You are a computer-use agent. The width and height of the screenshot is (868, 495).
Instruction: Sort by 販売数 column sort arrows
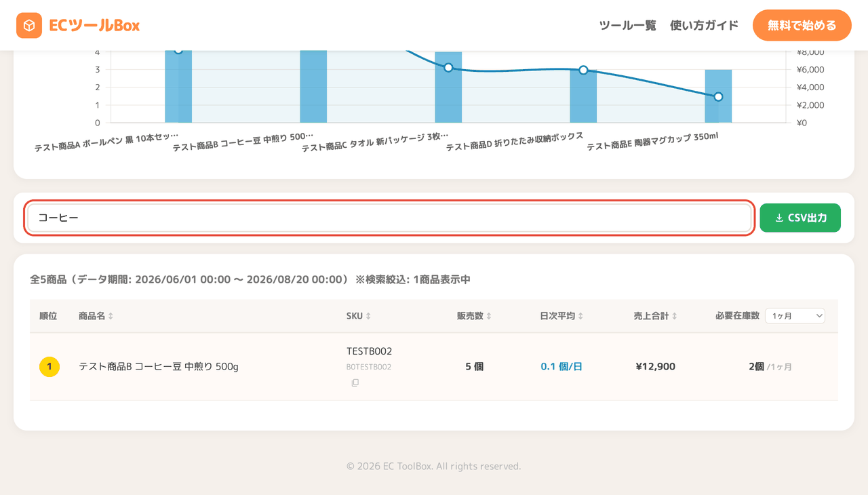click(x=489, y=316)
